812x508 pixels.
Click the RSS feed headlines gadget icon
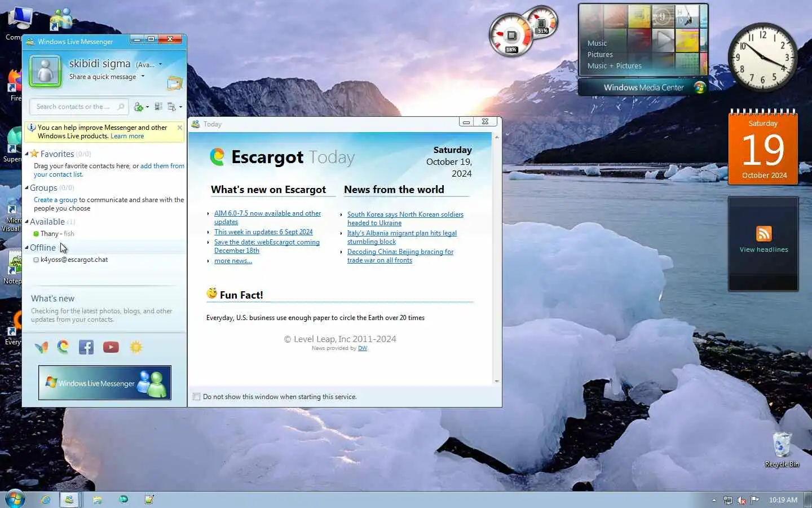(764, 234)
